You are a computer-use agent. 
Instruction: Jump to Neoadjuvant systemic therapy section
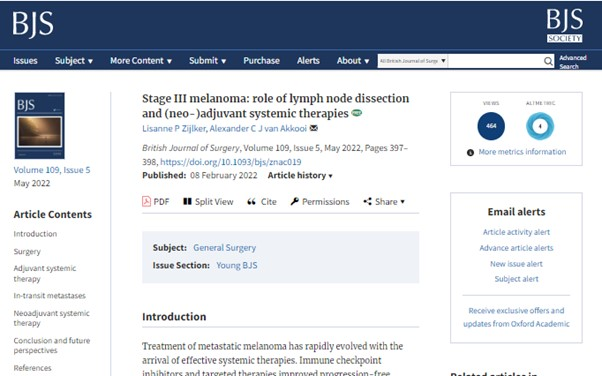[x=51, y=318]
